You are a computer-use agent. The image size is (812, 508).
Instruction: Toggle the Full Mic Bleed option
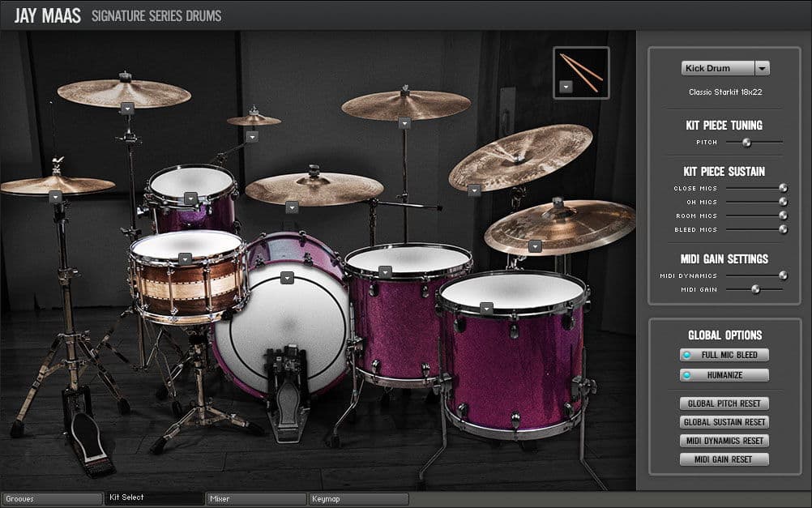[724, 355]
